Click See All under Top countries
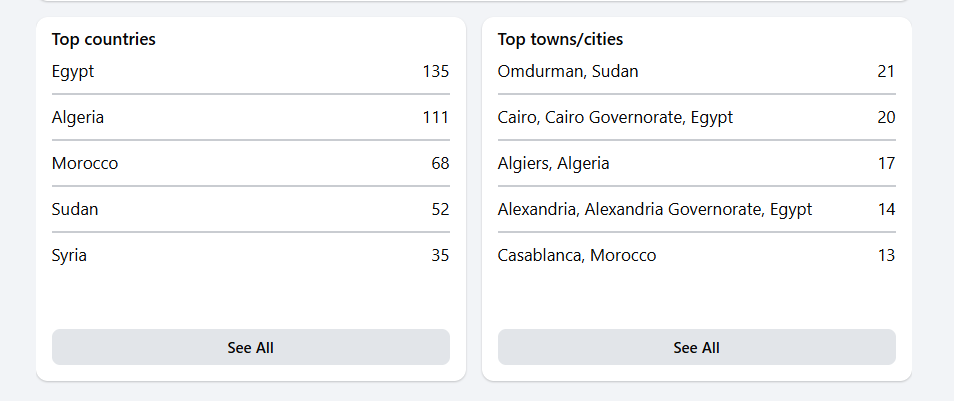Viewport: 954px width, 401px height. tap(250, 347)
